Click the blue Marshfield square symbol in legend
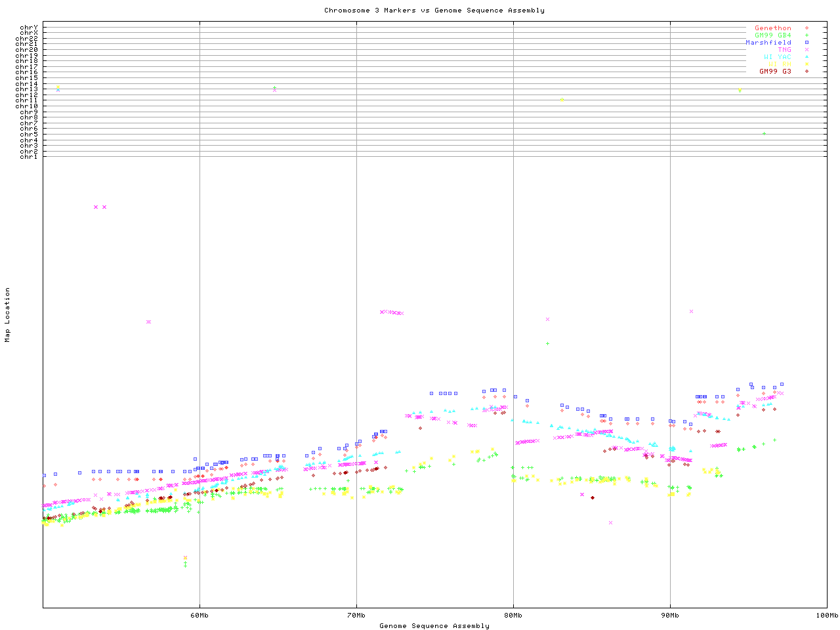 [807, 43]
